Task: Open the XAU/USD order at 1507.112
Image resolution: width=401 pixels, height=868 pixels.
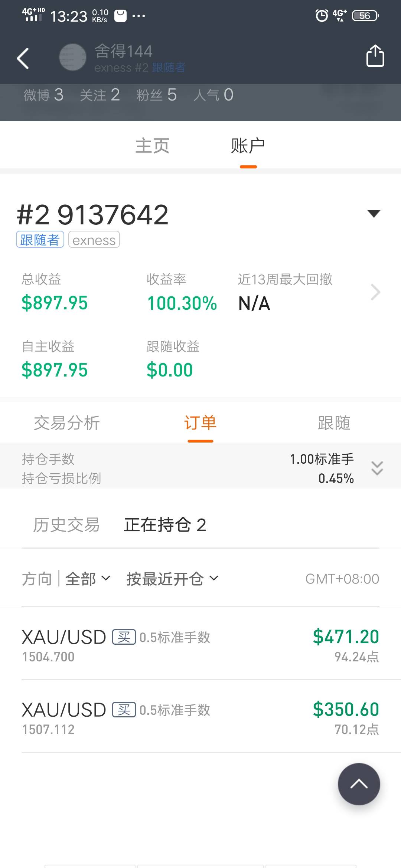Action: [200, 717]
